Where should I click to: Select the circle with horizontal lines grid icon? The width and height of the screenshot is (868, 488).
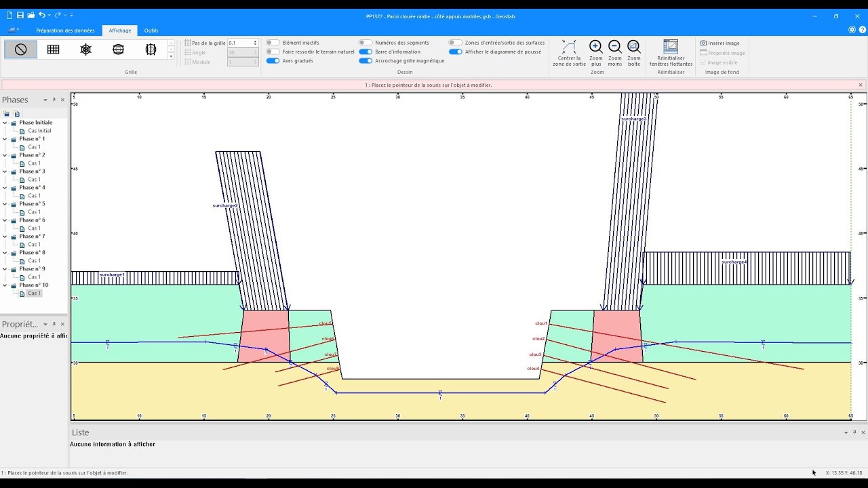pos(118,49)
